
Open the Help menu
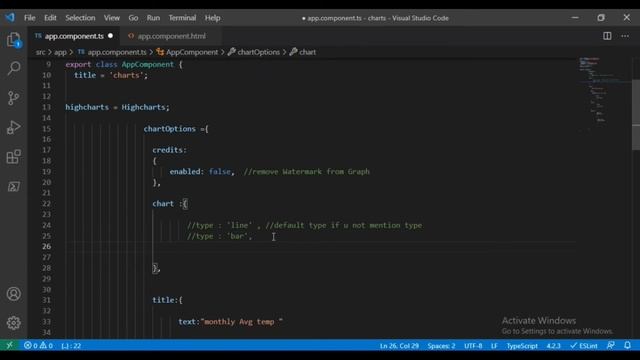212,18
